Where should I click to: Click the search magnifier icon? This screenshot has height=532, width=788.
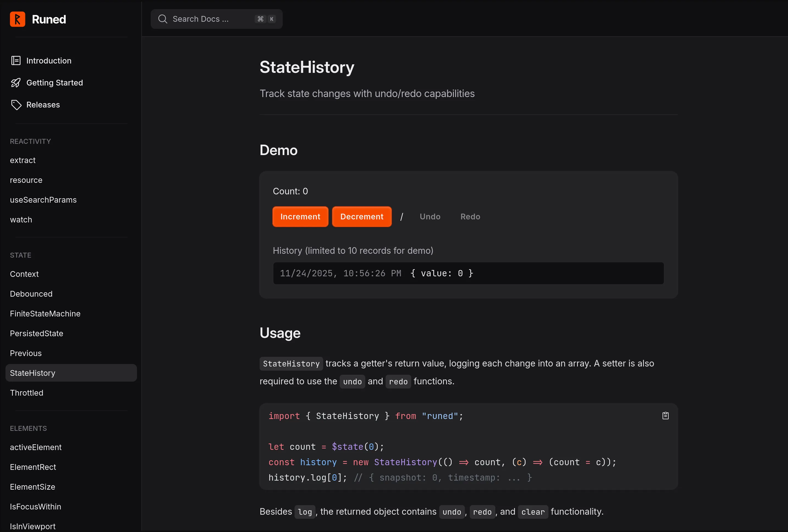[x=163, y=19]
